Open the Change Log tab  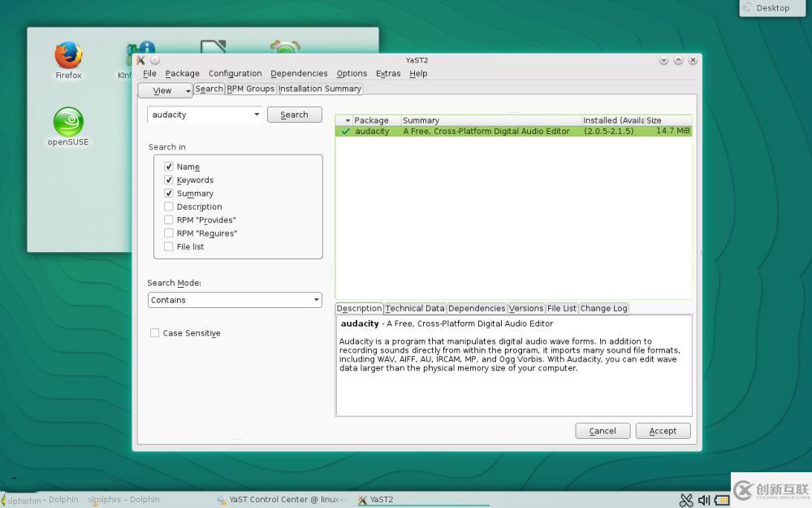603,308
